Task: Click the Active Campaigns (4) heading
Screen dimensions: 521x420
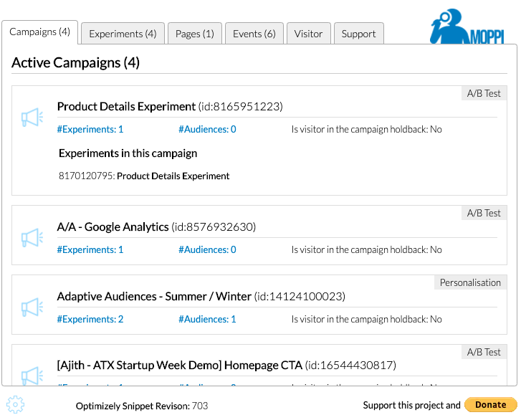Action: pos(75,63)
